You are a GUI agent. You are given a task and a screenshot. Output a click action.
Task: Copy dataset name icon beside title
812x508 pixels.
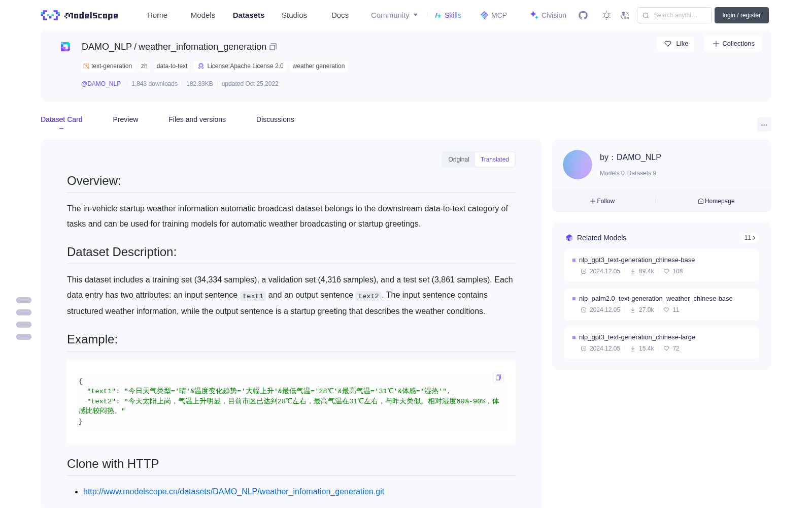click(x=273, y=47)
